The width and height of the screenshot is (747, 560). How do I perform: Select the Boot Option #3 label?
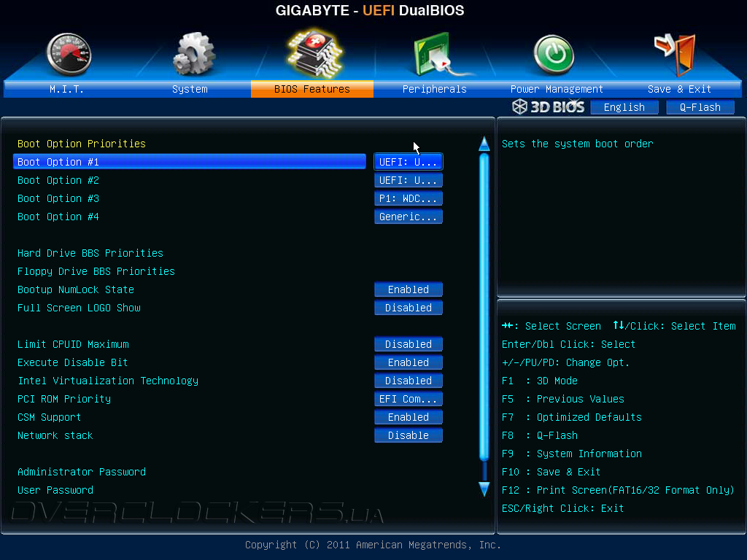pos(58,198)
